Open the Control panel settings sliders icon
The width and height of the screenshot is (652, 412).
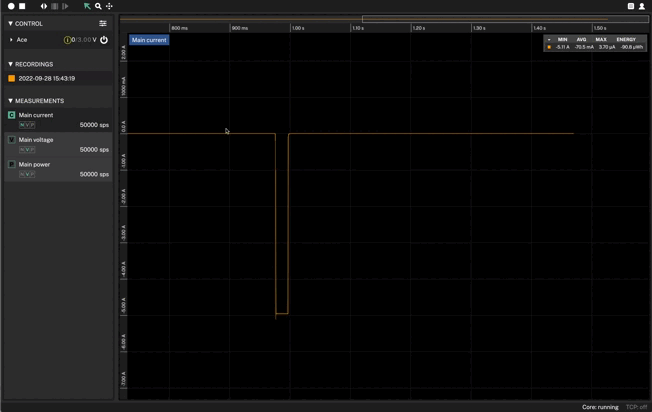[102, 23]
